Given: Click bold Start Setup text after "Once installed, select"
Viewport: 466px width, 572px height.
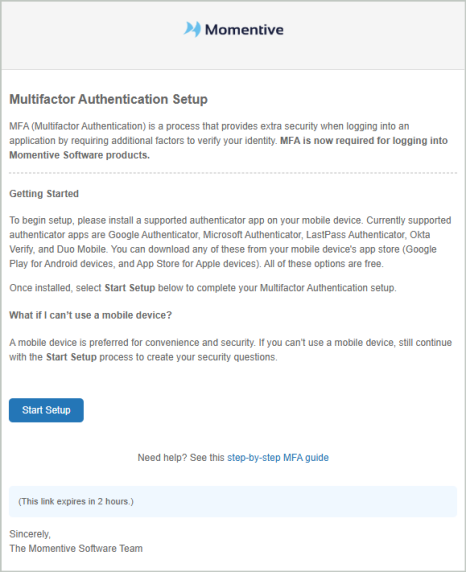Looking at the screenshot, I should (x=130, y=288).
